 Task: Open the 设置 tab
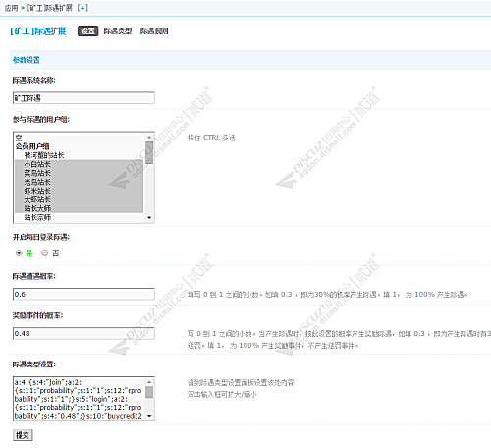coord(87,31)
